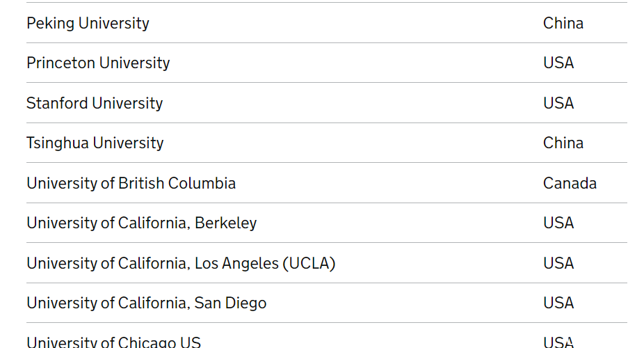Click the China cell beside Peking University
644x348 pixels.
[x=563, y=24]
